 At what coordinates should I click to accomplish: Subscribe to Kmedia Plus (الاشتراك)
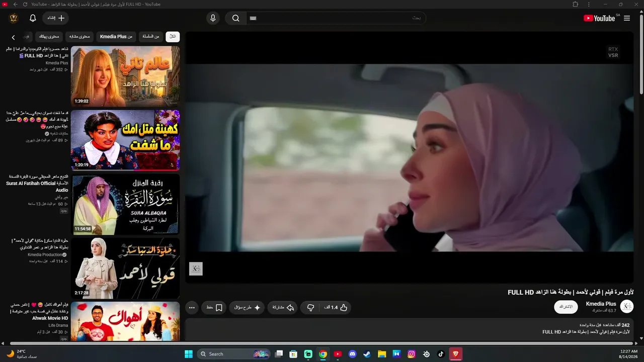click(x=566, y=307)
